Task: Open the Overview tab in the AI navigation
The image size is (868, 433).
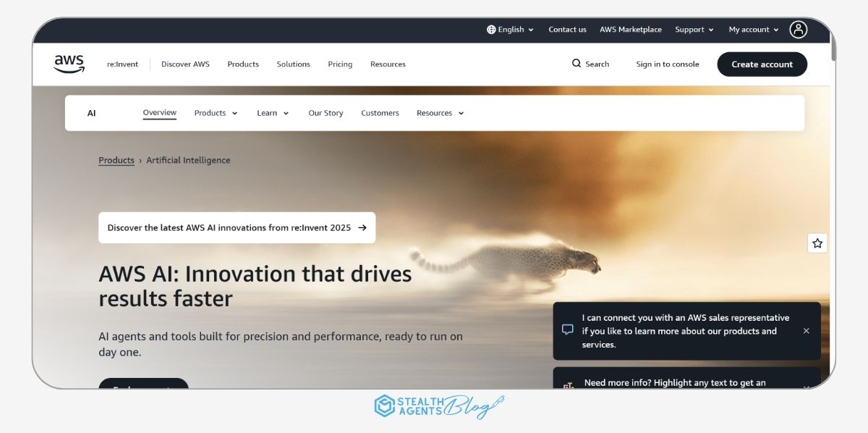Action: coord(159,112)
